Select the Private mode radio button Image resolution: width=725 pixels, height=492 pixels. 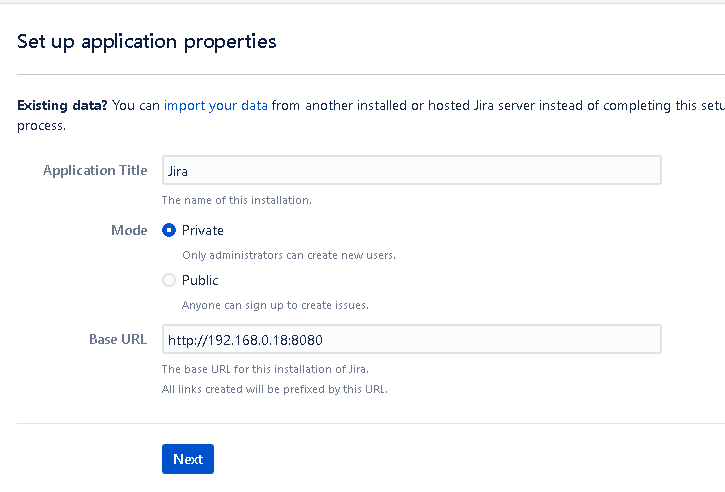tap(169, 230)
